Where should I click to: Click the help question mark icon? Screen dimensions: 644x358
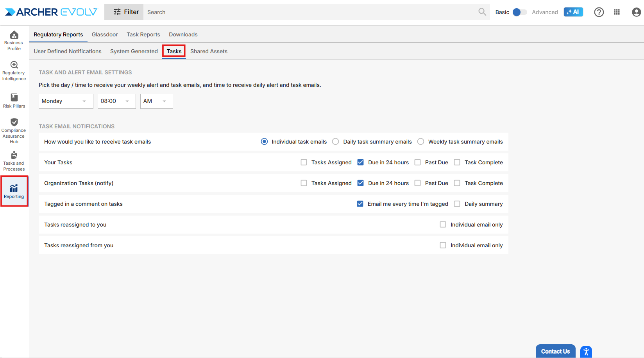[x=599, y=12]
